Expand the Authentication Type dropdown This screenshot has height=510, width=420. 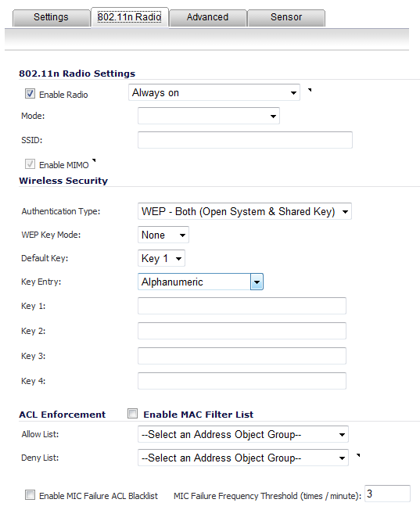click(245, 211)
